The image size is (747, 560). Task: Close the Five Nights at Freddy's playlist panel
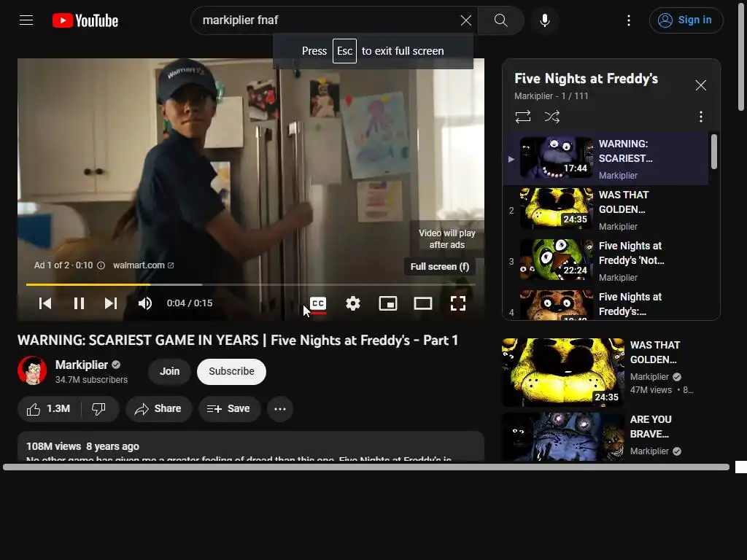click(x=700, y=85)
